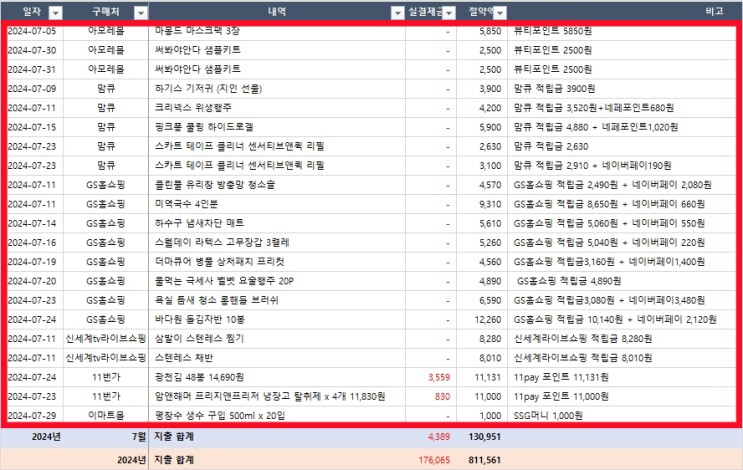Viewport: 743px width, 470px height.
Task: Select the savings value 8,010
Action: tap(490, 358)
